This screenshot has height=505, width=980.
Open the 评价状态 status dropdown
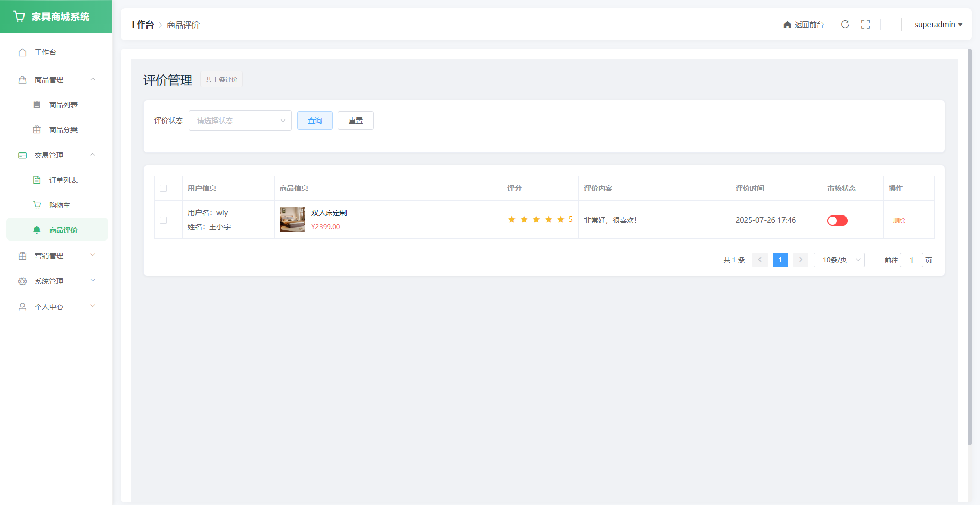click(x=240, y=121)
